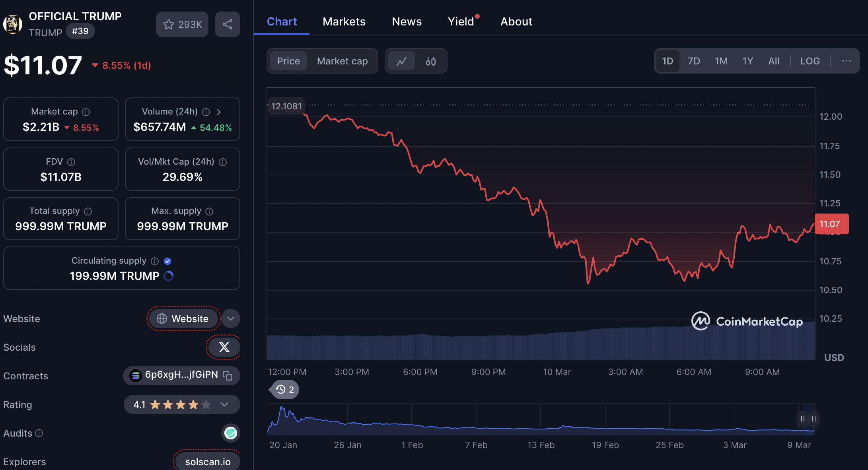Open Volume (24h) details chevron

coord(219,112)
